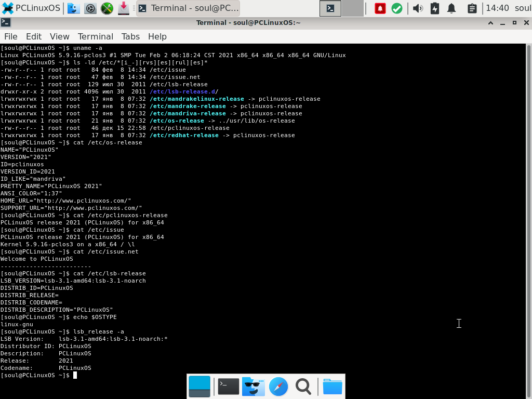Screen dimensions: 532x399
Task: Open the volume speaker tray icon
Action: tap(418, 8)
